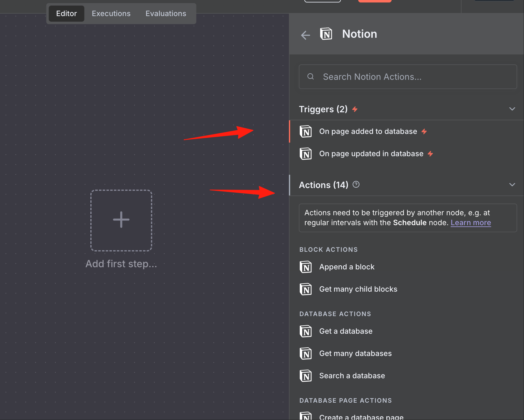Open the Learn more link
This screenshot has height=420, width=524.
click(x=471, y=223)
